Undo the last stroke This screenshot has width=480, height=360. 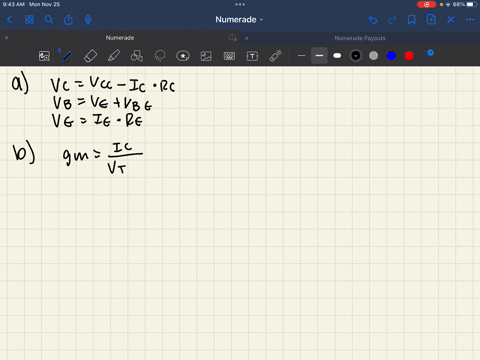point(373,20)
